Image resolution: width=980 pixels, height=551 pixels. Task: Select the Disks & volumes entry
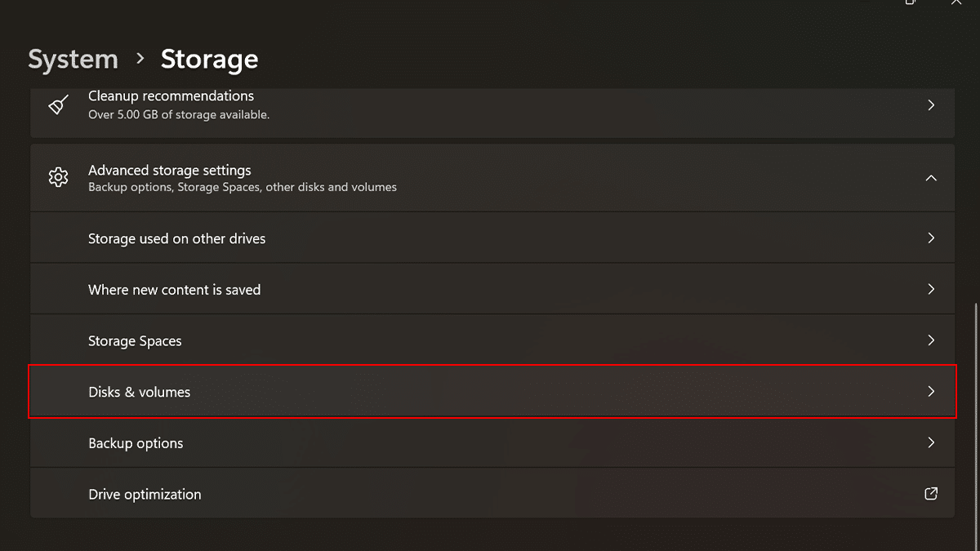pyautogui.click(x=139, y=393)
